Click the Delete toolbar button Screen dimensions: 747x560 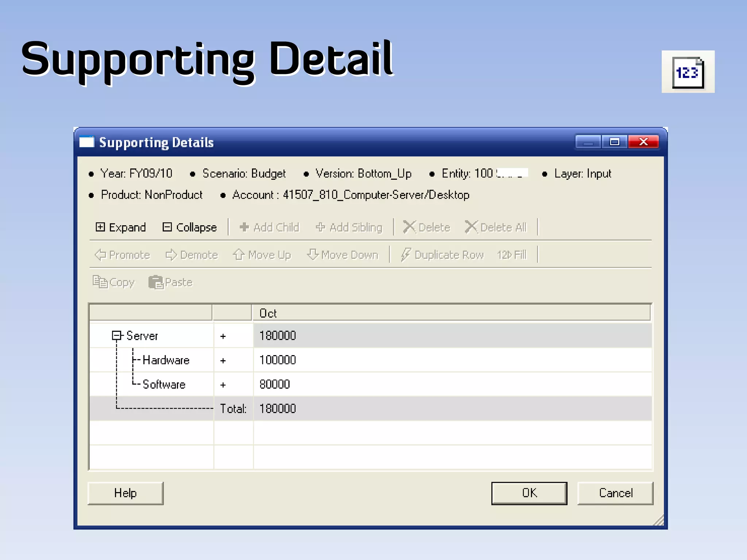click(x=426, y=227)
